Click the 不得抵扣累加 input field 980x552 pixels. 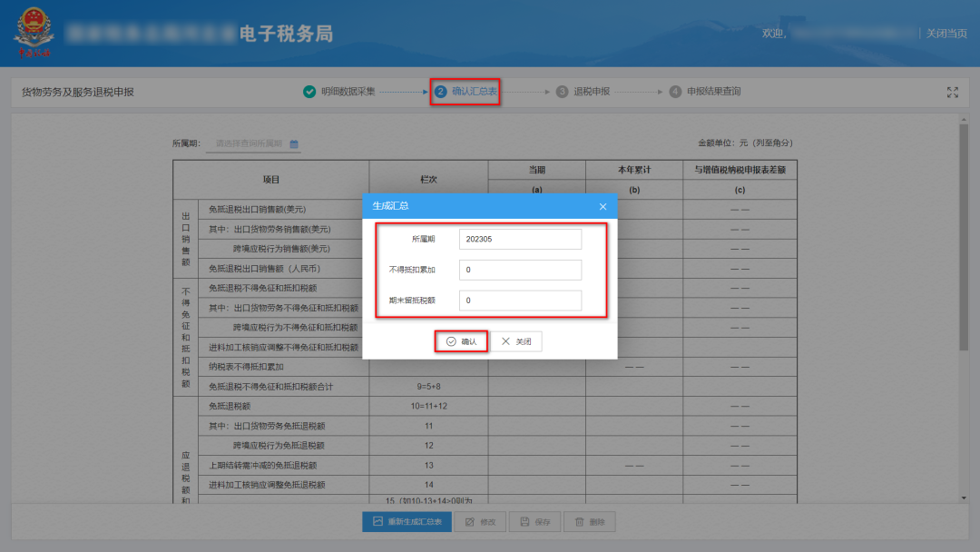520,270
